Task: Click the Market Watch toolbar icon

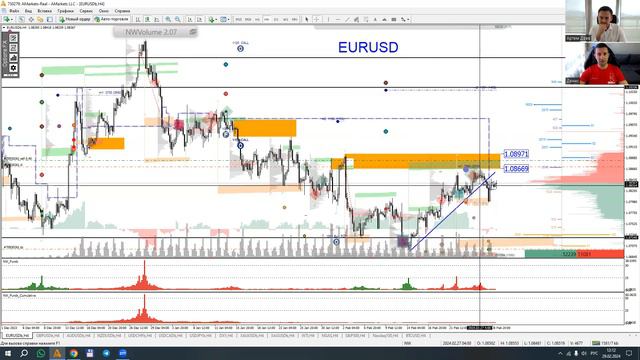Action: [x=21, y=19]
